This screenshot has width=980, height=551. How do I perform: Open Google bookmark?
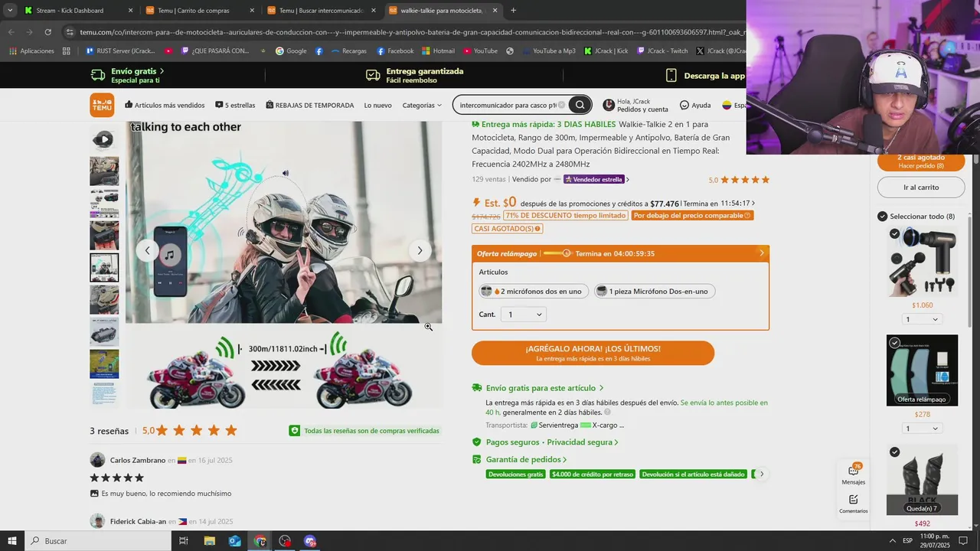(x=291, y=51)
